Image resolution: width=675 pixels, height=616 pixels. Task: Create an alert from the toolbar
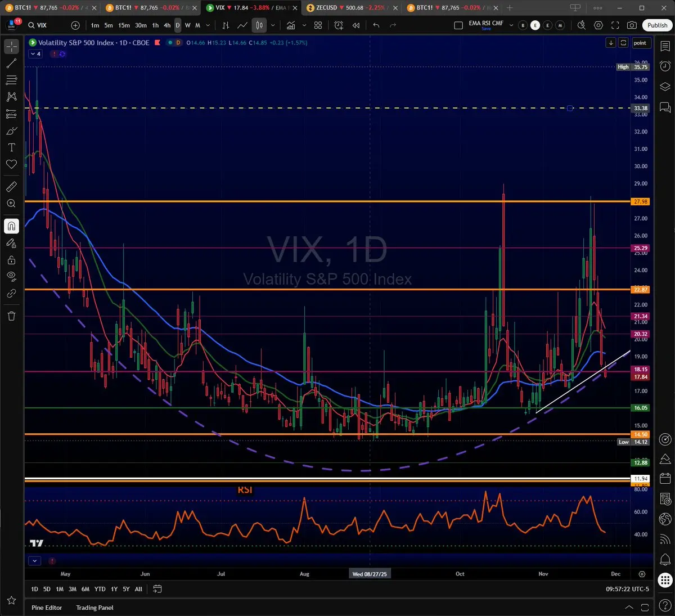(x=339, y=25)
